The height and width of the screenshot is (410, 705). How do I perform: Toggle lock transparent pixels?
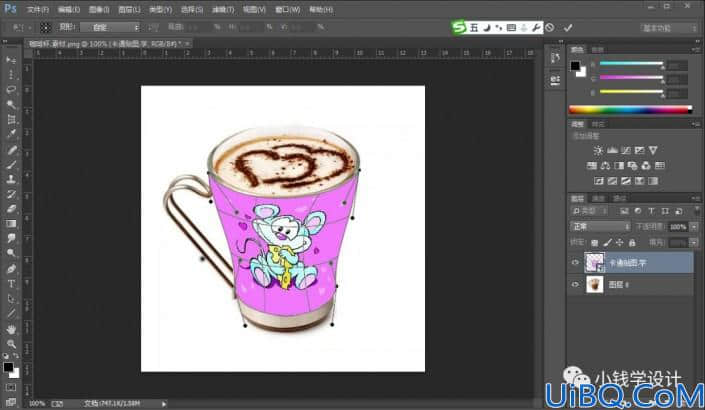click(x=594, y=243)
